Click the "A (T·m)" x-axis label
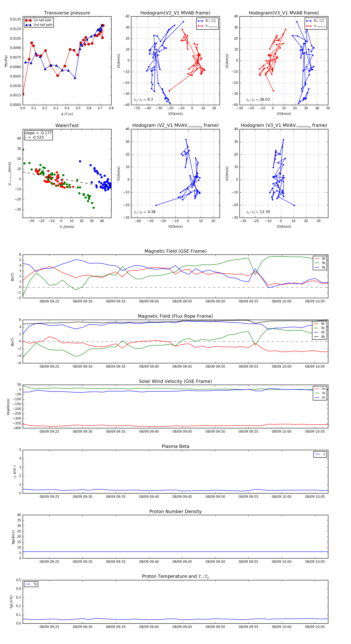 [x=67, y=114]
